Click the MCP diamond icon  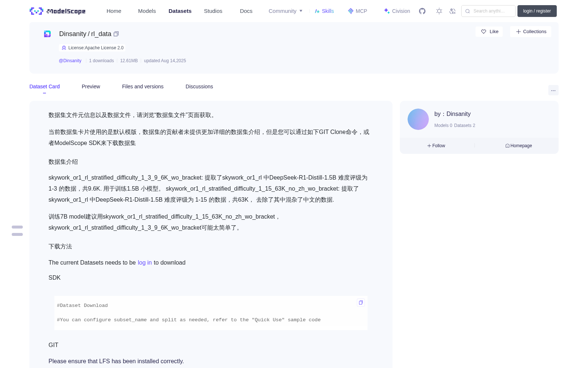pos(351,11)
